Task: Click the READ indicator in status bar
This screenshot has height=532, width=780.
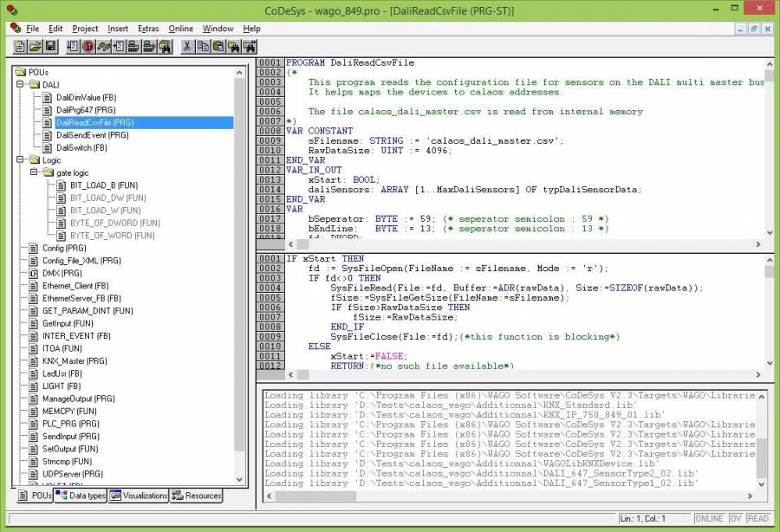Action: point(757,519)
